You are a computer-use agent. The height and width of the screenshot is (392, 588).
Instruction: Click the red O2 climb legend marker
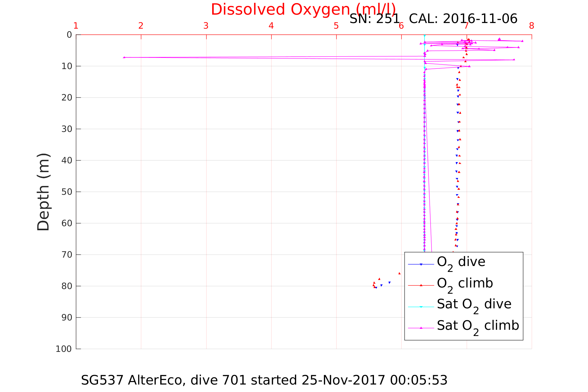tap(421, 285)
